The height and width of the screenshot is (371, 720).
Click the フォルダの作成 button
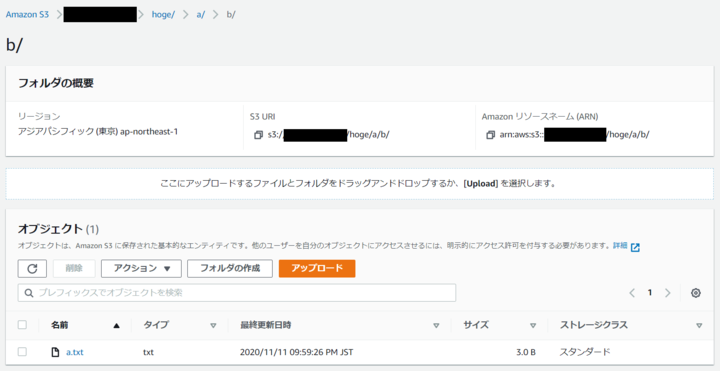coord(230,269)
